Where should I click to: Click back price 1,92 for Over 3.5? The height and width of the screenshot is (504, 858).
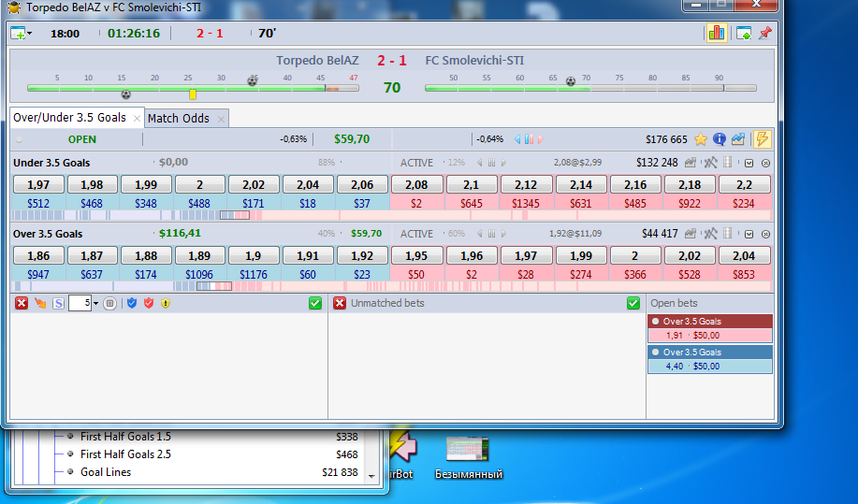[x=362, y=256]
